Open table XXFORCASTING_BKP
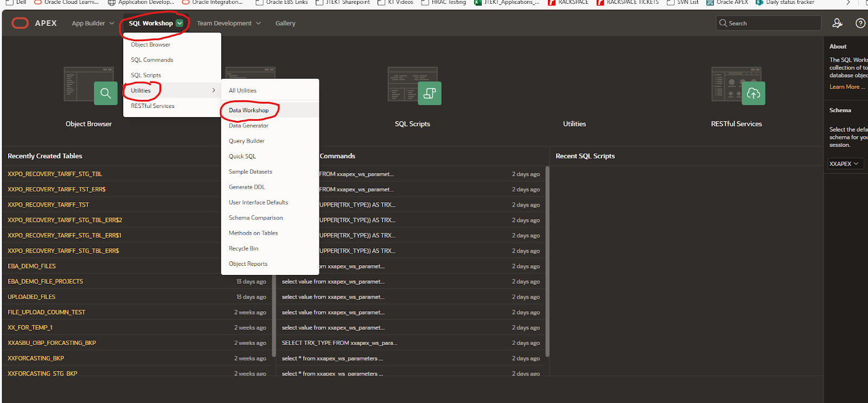The width and height of the screenshot is (868, 403). click(36, 359)
